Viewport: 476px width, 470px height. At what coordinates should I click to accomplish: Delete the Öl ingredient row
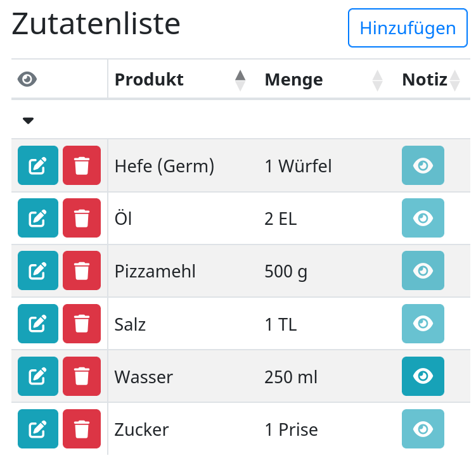[x=82, y=218]
